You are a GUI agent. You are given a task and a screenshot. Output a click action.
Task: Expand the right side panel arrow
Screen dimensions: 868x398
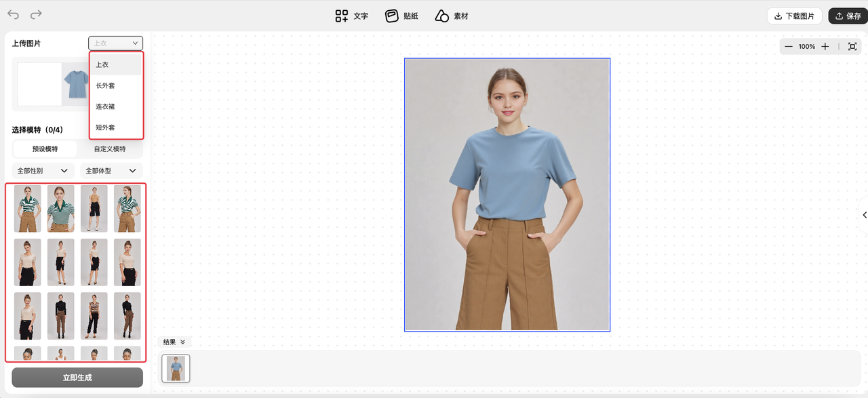click(864, 215)
